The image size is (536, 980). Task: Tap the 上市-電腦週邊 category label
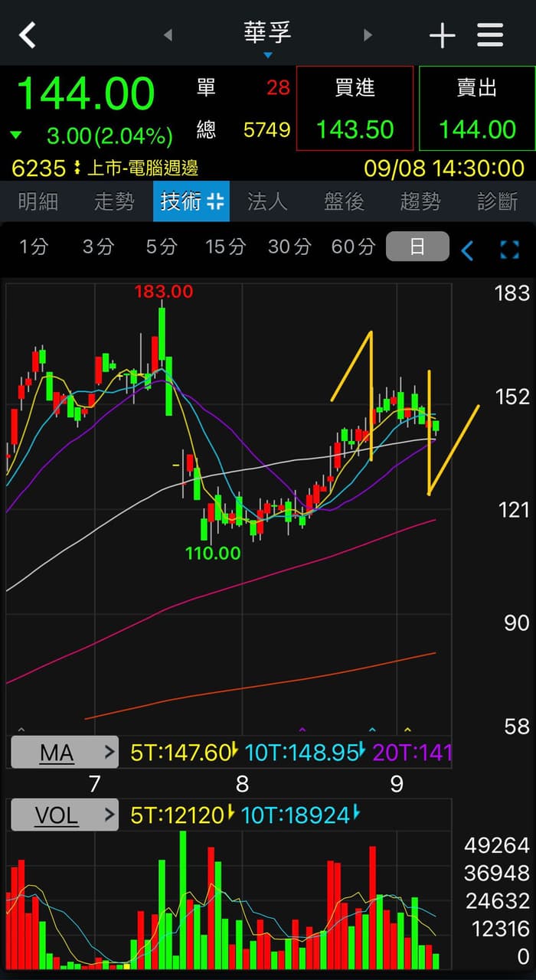pos(143,168)
